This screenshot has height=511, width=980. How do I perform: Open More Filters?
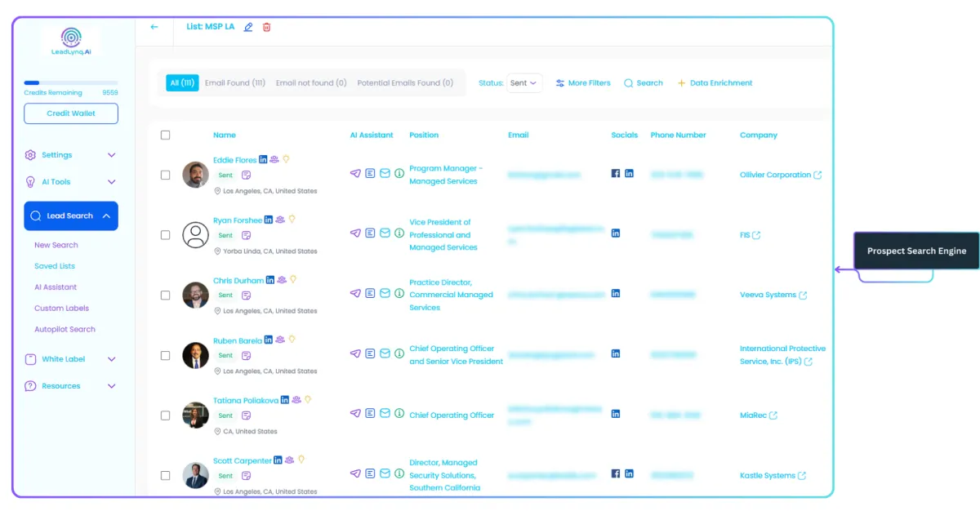point(583,82)
